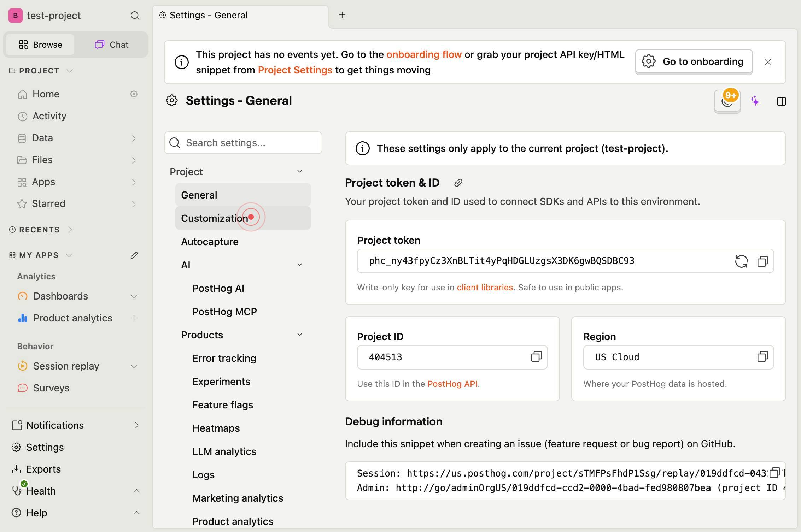
Task: Expand the Data section
Action: point(134,138)
